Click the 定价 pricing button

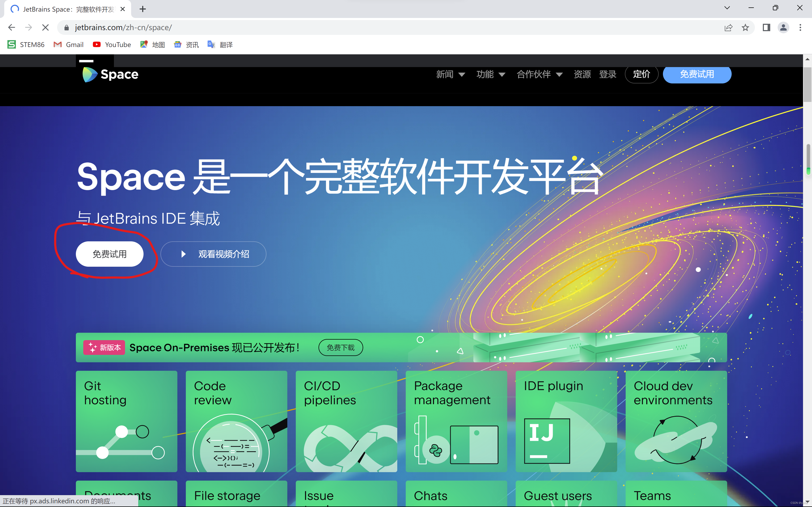tap(641, 74)
